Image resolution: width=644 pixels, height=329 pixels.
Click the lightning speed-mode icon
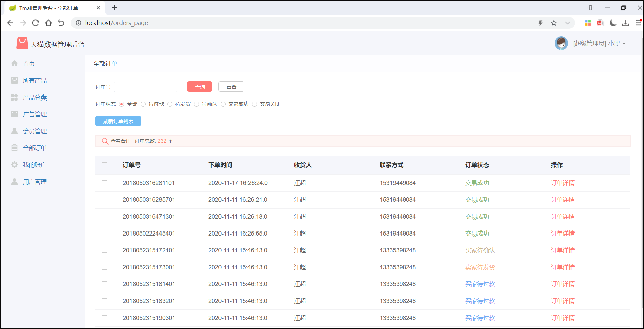point(540,23)
